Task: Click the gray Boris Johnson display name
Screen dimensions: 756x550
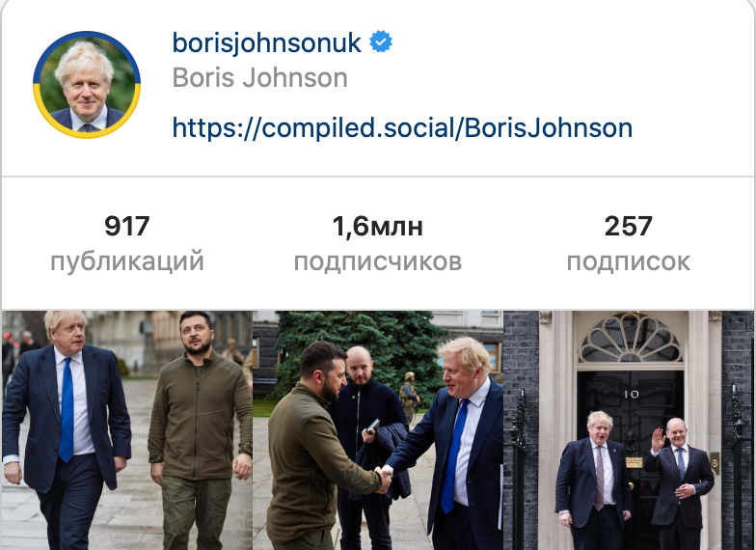Action: click(260, 78)
